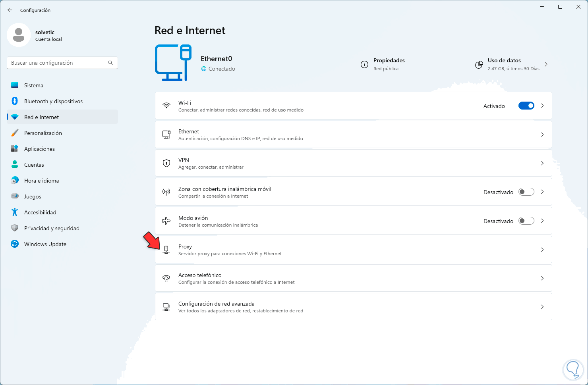Click the advanced network settings icon
The width and height of the screenshot is (588, 385).
(x=166, y=307)
